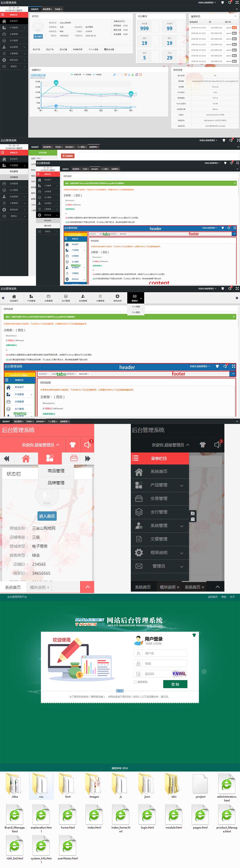Click the 密码 input field
Screen dimensions: 240x868
[160, 663]
